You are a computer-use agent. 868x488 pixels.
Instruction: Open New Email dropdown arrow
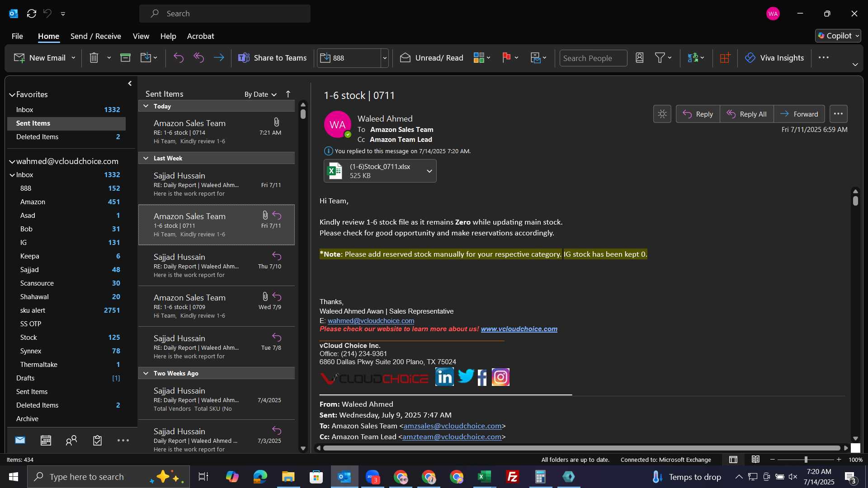point(73,58)
